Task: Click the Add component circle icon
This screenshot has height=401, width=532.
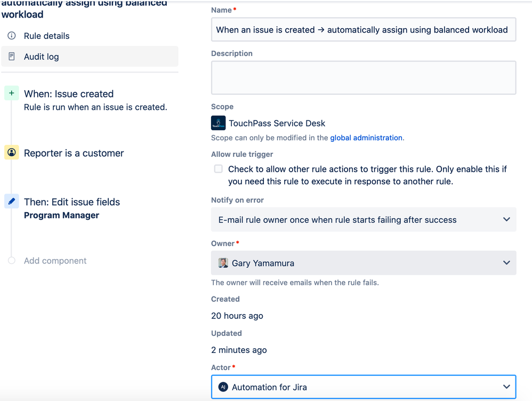Action: (x=12, y=260)
